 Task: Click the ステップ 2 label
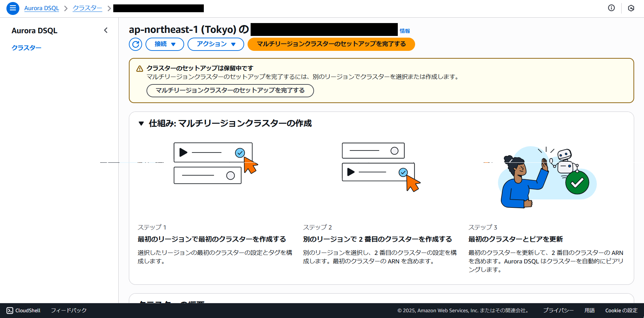[x=317, y=227]
